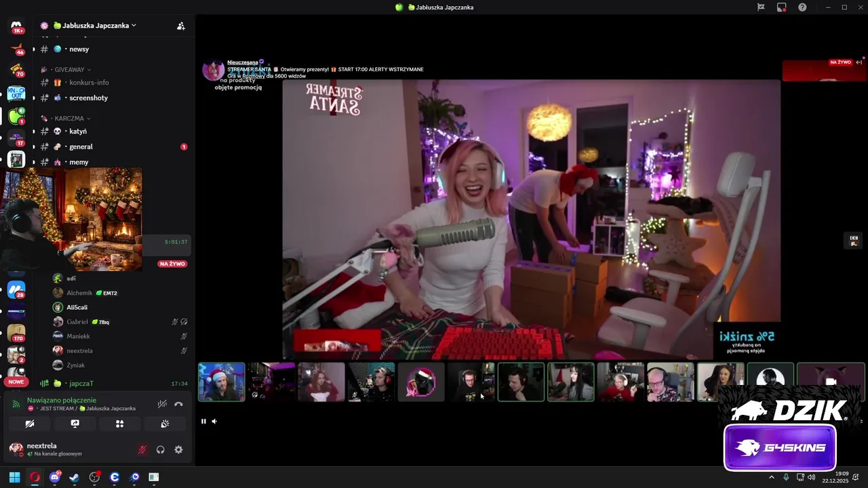
Task: Click NA ŻYWO badge under stream preview
Action: [x=172, y=264]
